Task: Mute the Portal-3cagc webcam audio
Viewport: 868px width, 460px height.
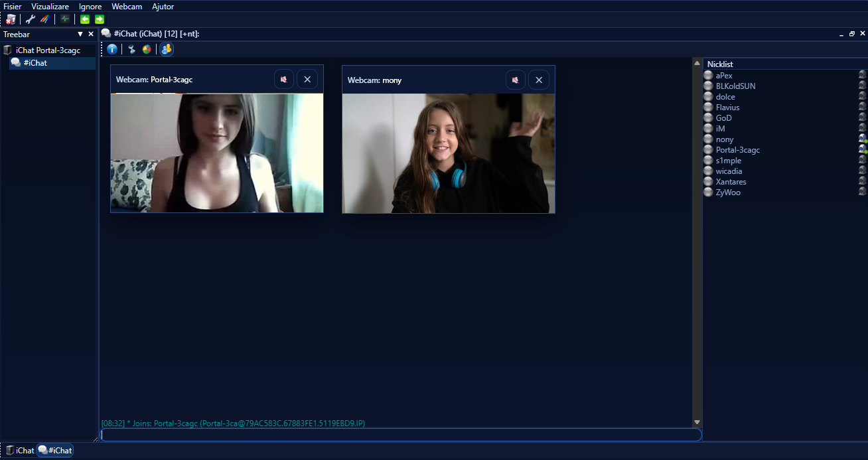Action: pos(284,80)
